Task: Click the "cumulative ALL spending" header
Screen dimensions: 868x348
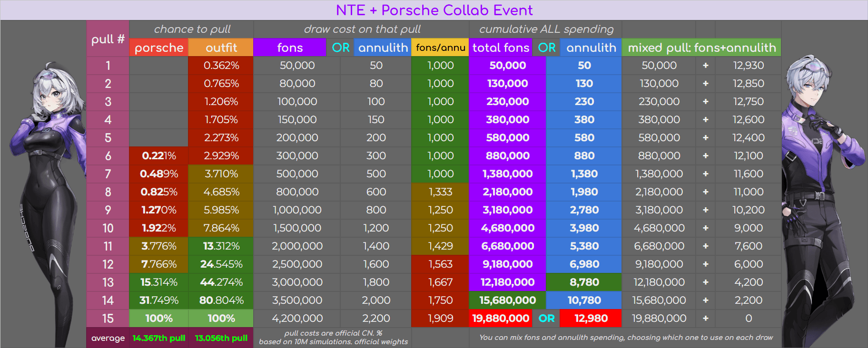Action: [546, 29]
